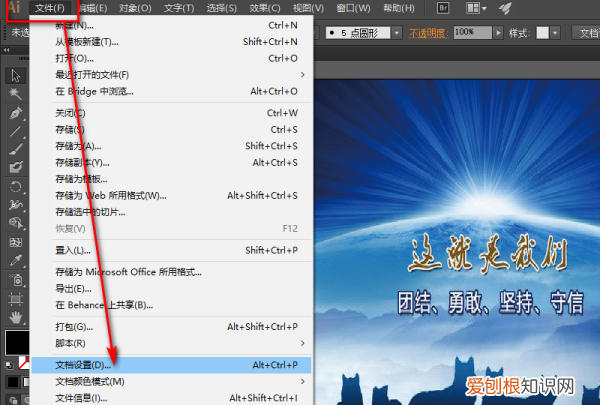Collapse the toolbox with double-arrow icon
The width and height of the screenshot is (600, 405).
[7, 50]
